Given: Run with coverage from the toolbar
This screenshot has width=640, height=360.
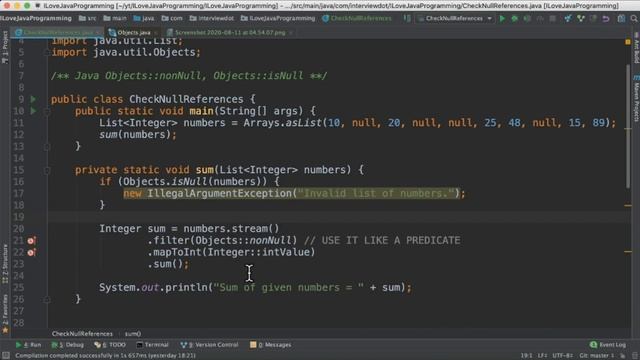Looking at the screenshot, I should click(x=527, y=18).
